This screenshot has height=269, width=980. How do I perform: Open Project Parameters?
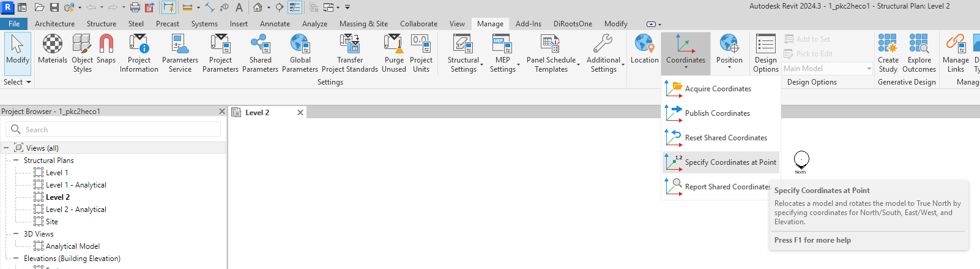220,53
